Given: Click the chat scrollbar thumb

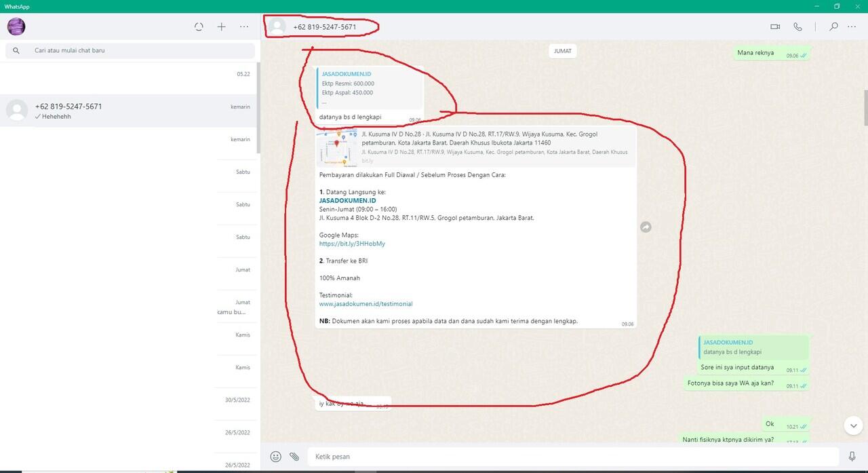Looking at the screenshot, I should coord(865,107).
